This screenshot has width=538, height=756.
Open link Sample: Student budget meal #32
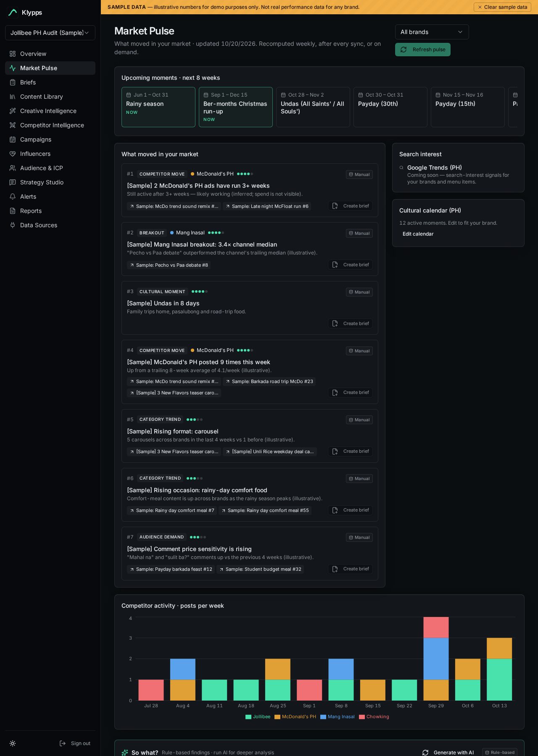pyautogui.click(x=260, y=569)
